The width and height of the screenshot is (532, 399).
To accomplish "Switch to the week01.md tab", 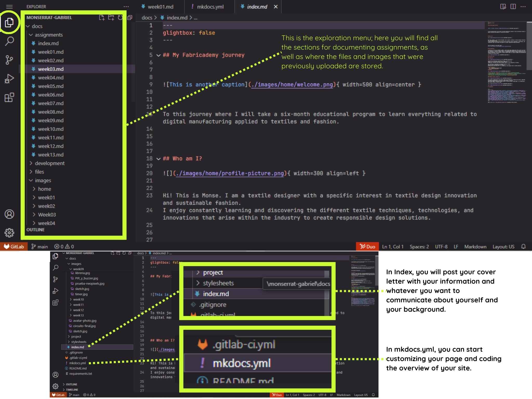I will tap(160, 7).
